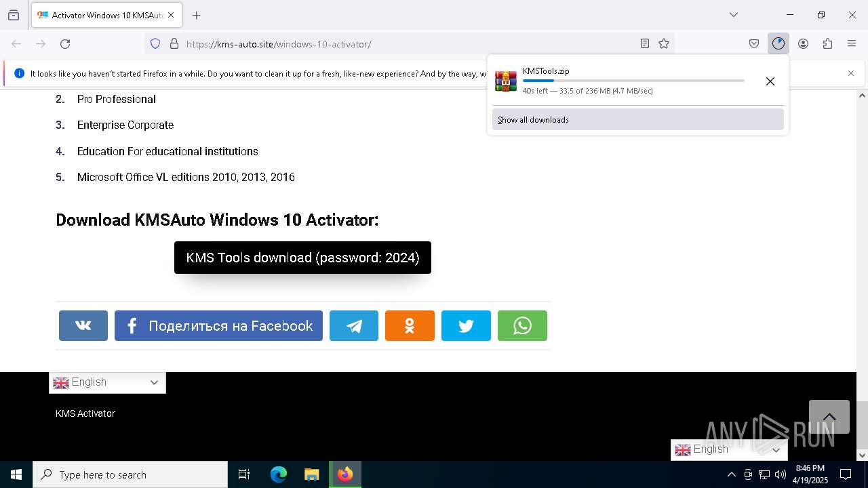Go forward one page
The image size is (868, 488).
(41, 44)
